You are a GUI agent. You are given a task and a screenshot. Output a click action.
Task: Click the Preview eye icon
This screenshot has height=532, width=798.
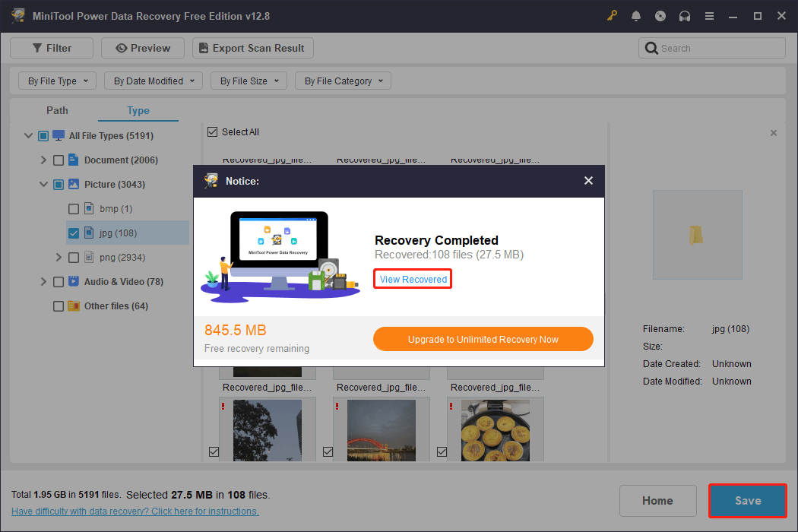click(x=122, y=47)
